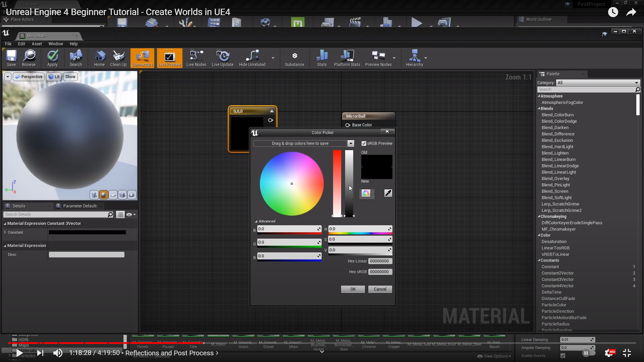Click OK in the Color Picker
644x362 pixels.
pos(353,289)
